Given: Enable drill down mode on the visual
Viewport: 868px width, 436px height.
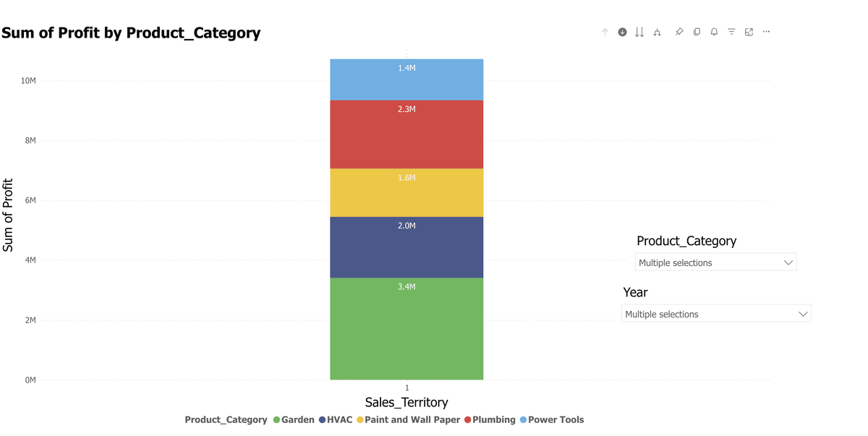Looking at the screenshot, I should tap(621, 32).
